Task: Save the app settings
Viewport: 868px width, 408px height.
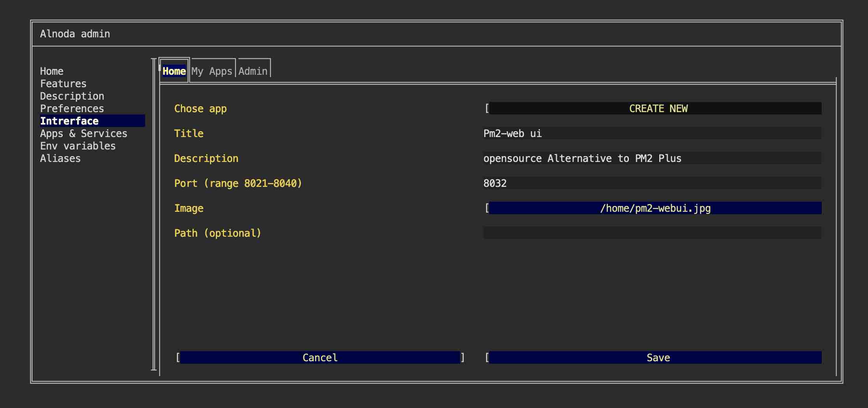Action: click(x=655, y=358)
